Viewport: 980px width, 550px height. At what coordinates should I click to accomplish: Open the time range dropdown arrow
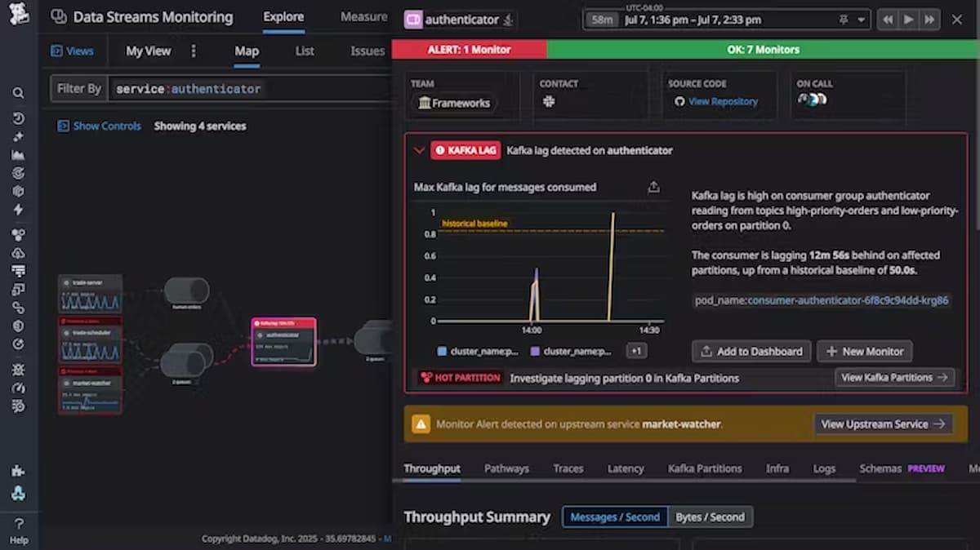(x=862, y=20)
